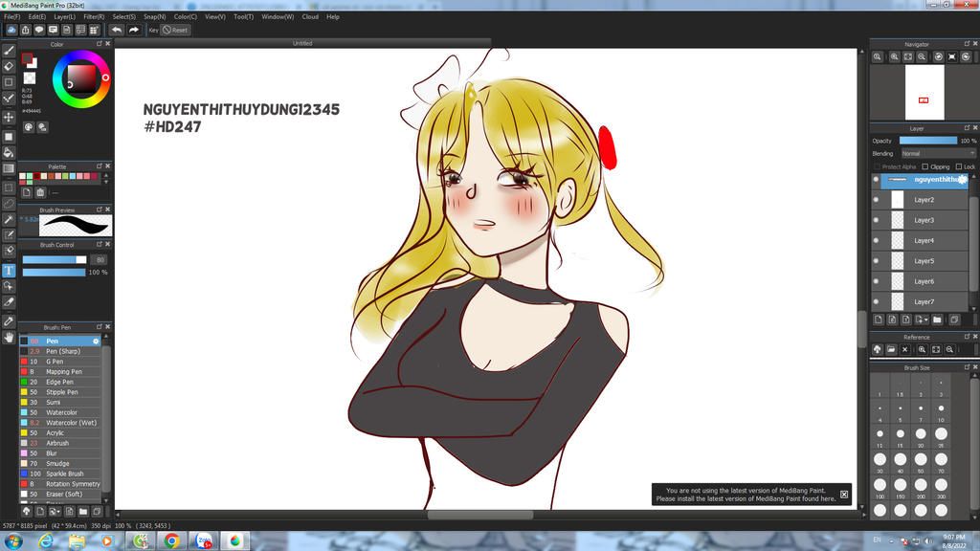Hide Layer3 via visibility dot
Image resolution: width=980 pixels, height=551 pixels.
click(876, 220)
